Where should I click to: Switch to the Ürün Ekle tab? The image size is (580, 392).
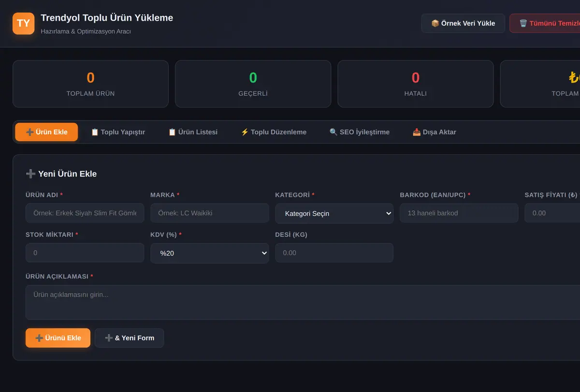click(x=46, y=132)
